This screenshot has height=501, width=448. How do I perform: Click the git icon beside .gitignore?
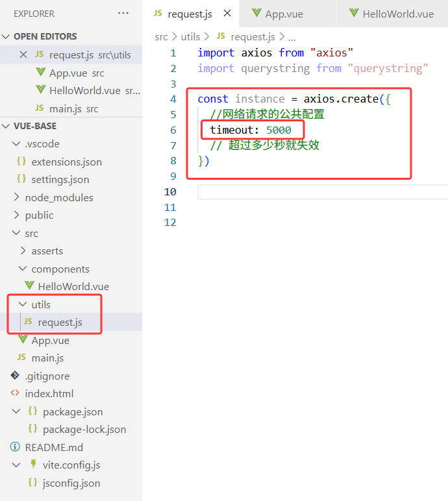pyautogui.click(x=15, y=375)
